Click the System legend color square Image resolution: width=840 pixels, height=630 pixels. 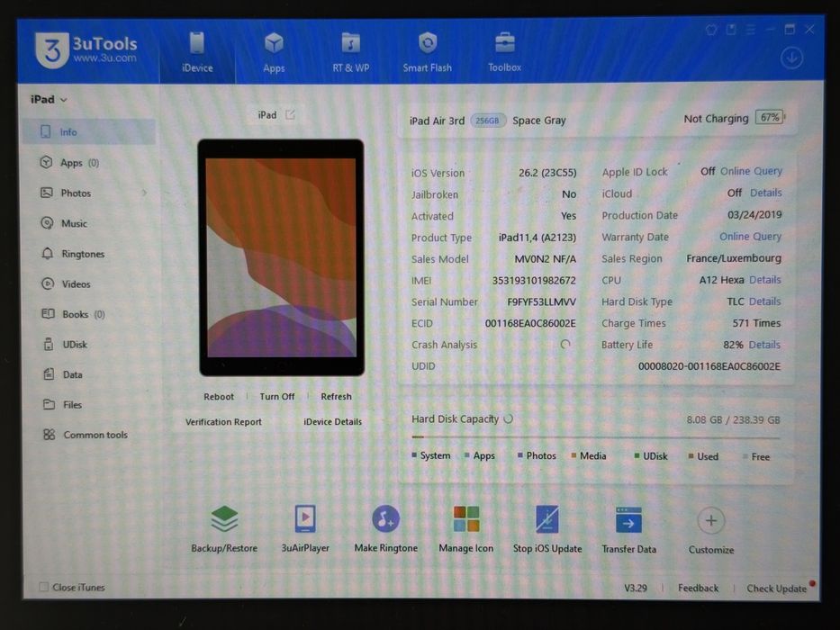[414, 455]
